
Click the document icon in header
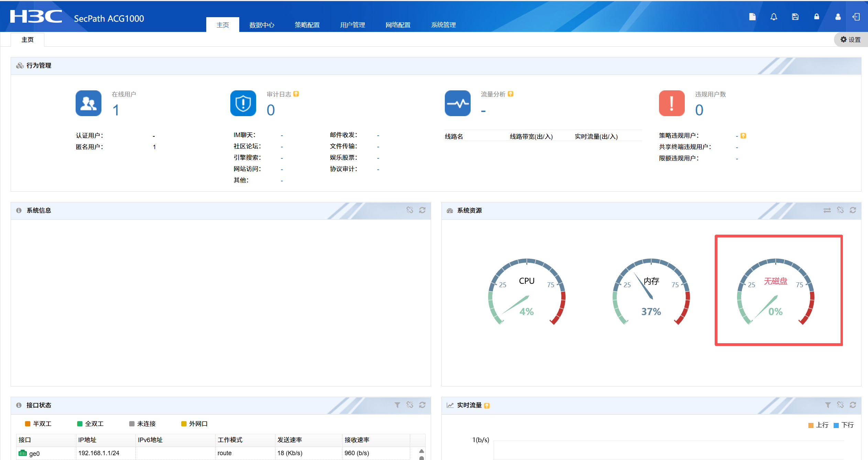point(752,17)
